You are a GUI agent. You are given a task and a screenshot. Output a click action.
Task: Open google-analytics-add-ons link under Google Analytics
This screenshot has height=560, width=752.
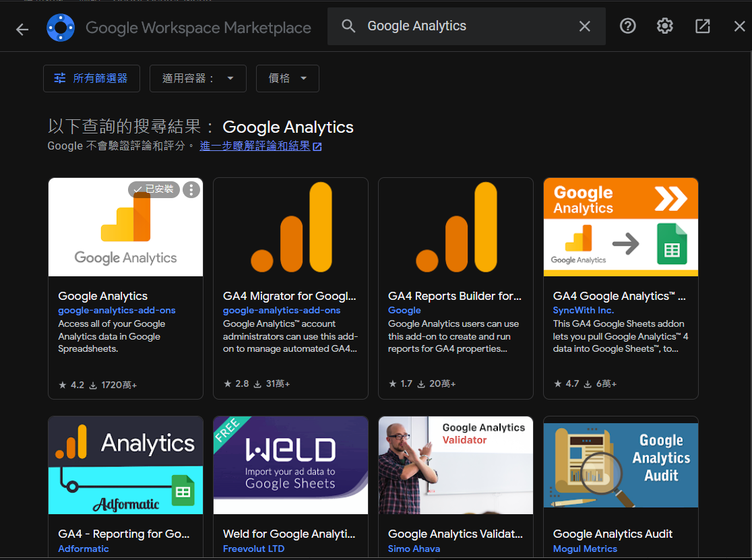coord(117,310)
